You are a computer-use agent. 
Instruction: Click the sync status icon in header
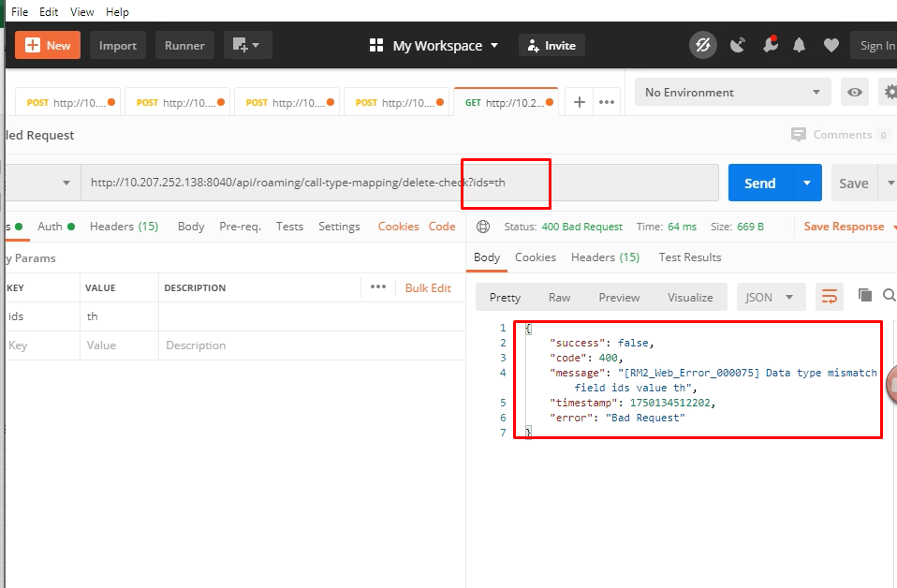click(x=702, y=45)
